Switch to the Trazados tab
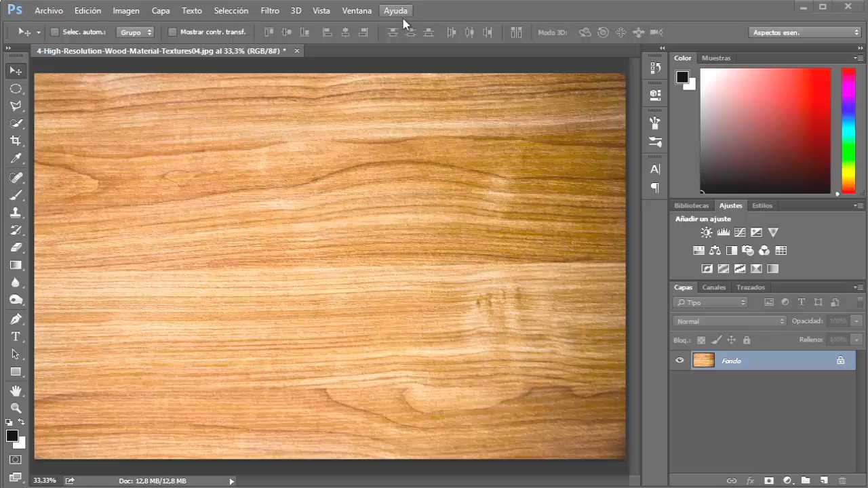 (751, 287)
